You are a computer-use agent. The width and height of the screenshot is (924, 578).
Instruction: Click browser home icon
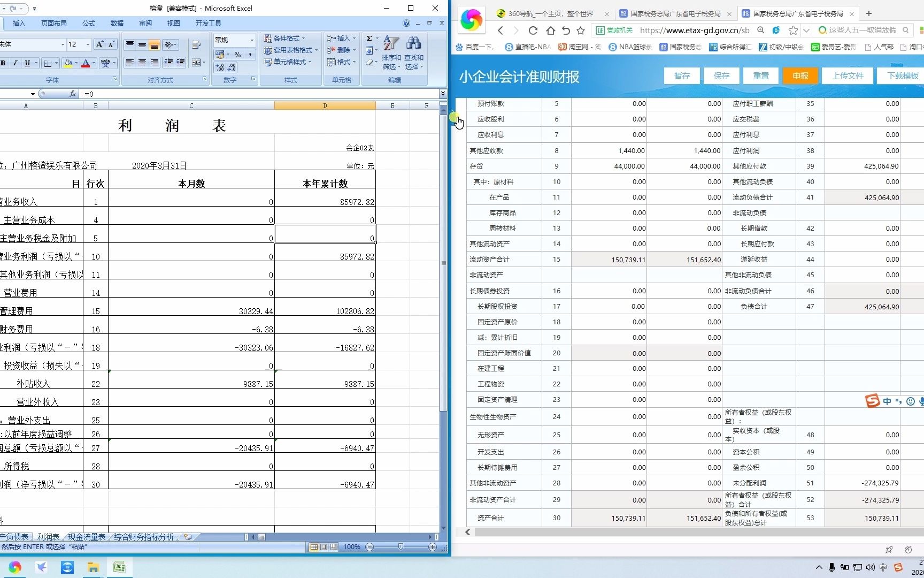(550, 31)
